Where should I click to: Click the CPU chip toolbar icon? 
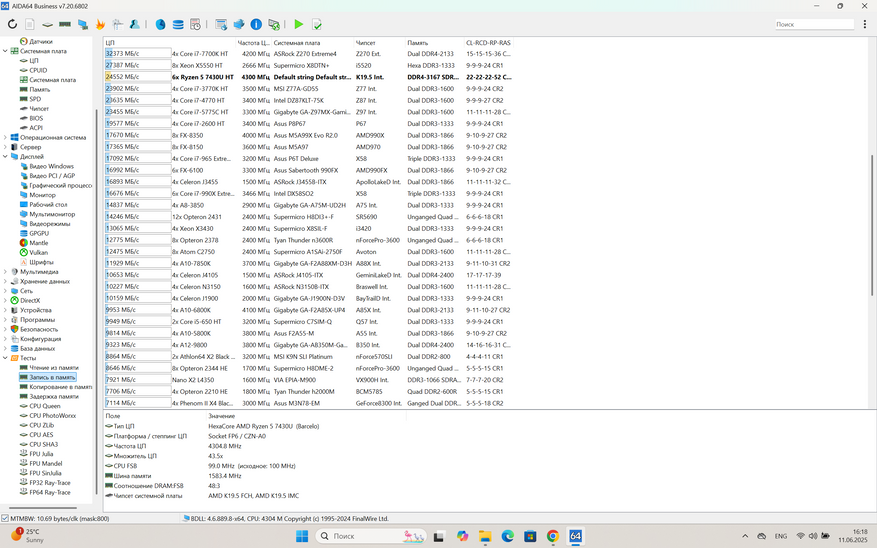click(x=48, y=24)
